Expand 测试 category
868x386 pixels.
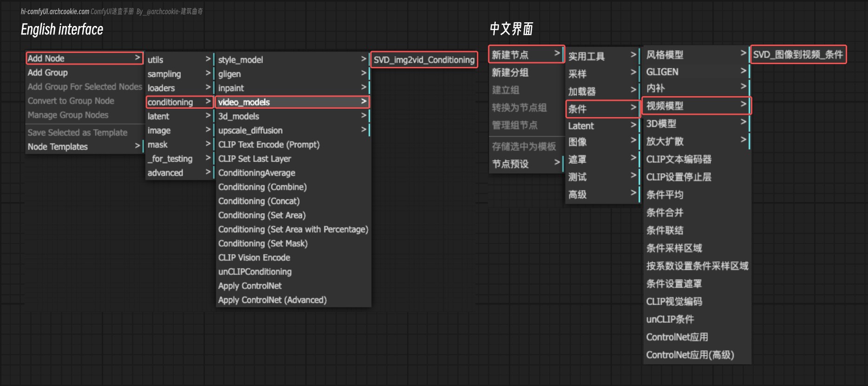(x=602, y=177)
